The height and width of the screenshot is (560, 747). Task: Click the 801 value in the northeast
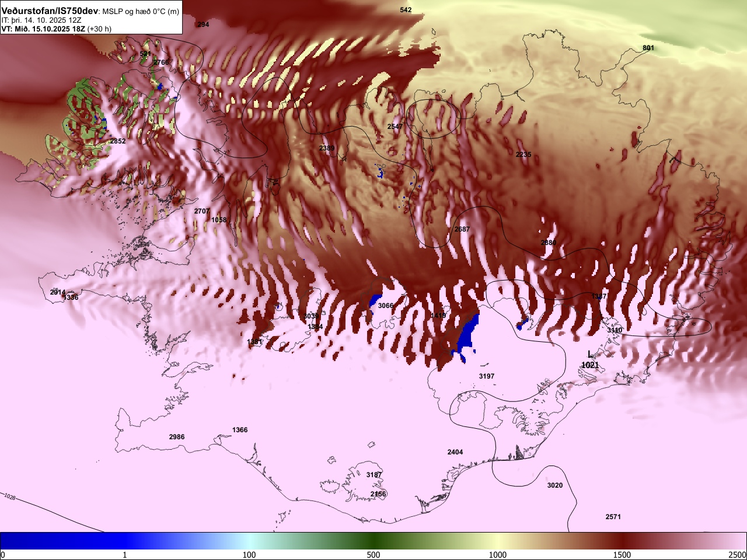[648, 48]
